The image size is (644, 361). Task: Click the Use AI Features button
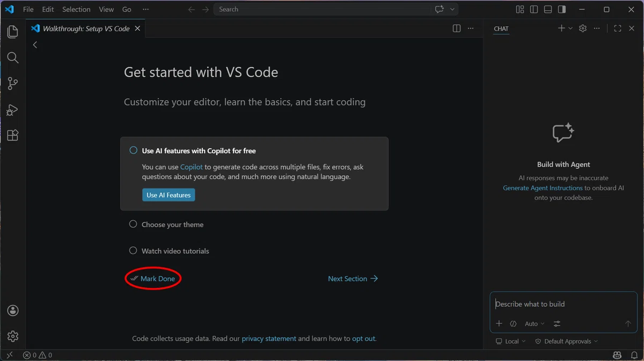169,195
